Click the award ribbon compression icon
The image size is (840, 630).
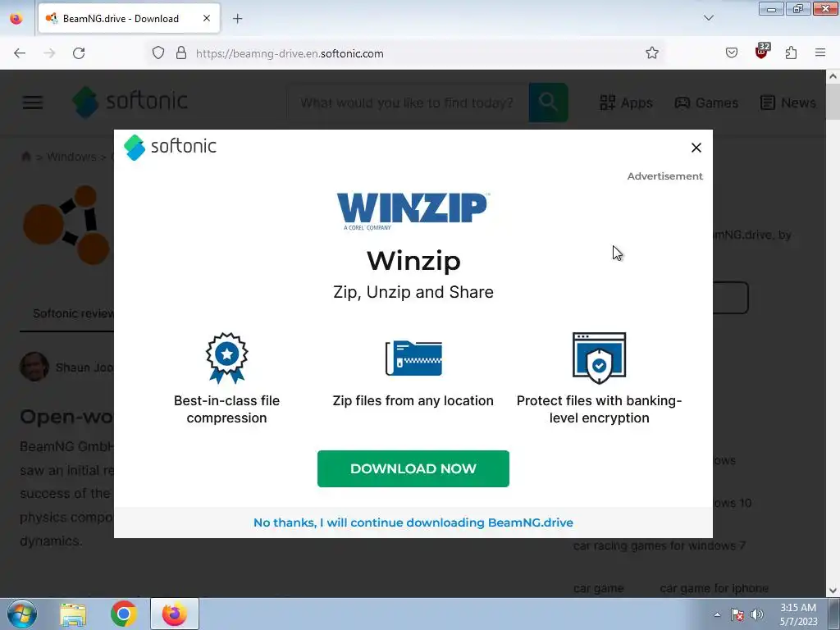pos(226,358)
